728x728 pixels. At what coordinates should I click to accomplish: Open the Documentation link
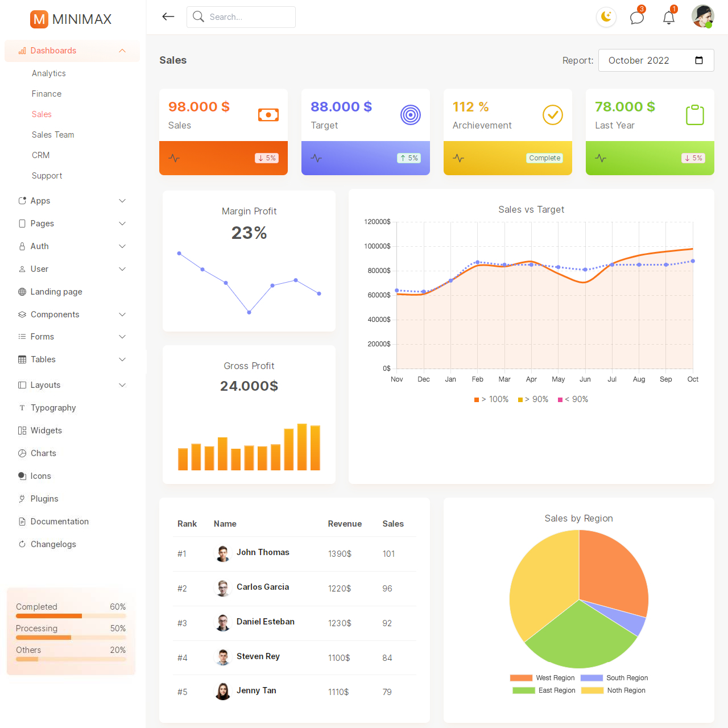pyautogui.click(x=59, y=522)
